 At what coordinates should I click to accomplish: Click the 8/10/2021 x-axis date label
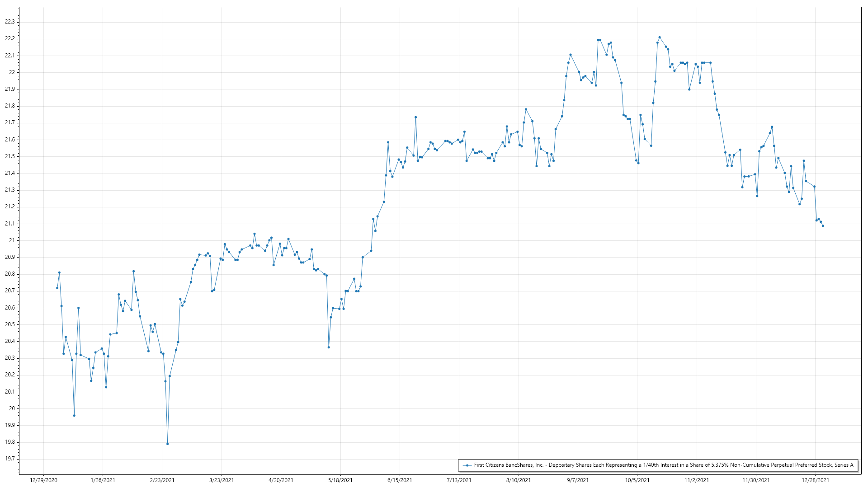click(x=518, y=480)
